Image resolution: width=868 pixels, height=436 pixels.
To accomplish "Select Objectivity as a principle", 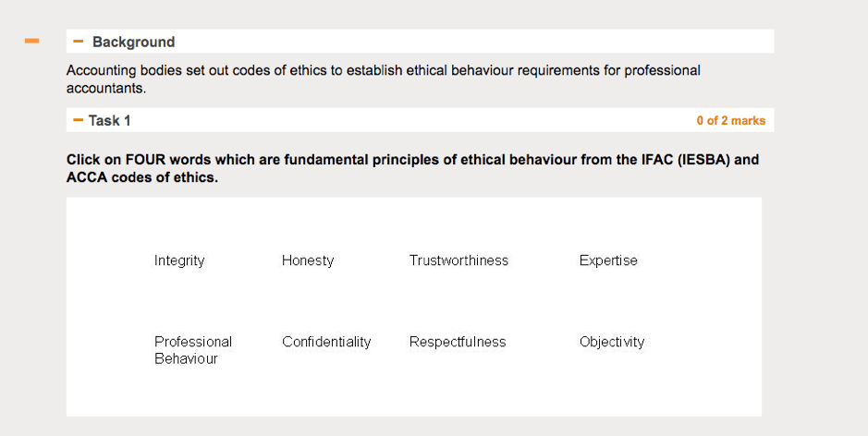I will [612, 342].
